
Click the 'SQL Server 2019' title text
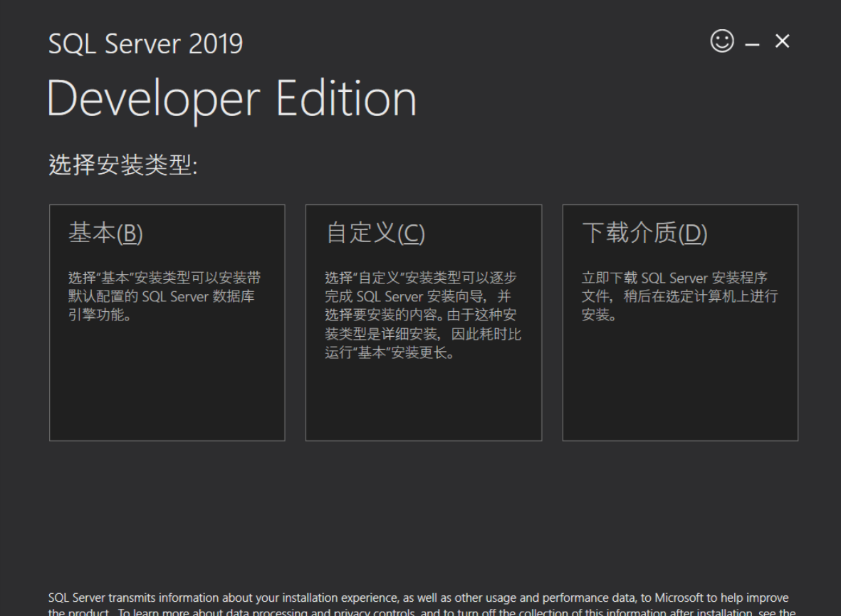(x=145, y=43)
